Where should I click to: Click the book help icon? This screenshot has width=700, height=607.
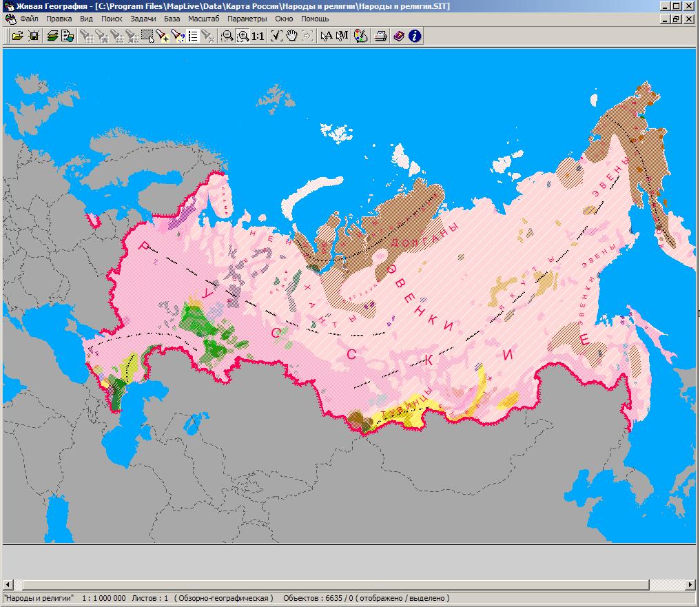coord(399,36)
